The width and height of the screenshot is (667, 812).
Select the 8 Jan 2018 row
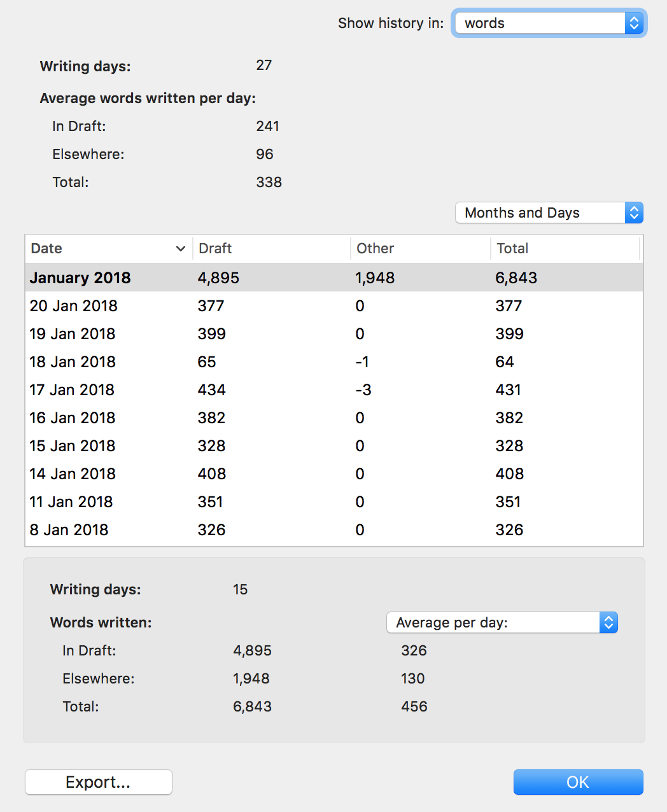click(334, 529)
